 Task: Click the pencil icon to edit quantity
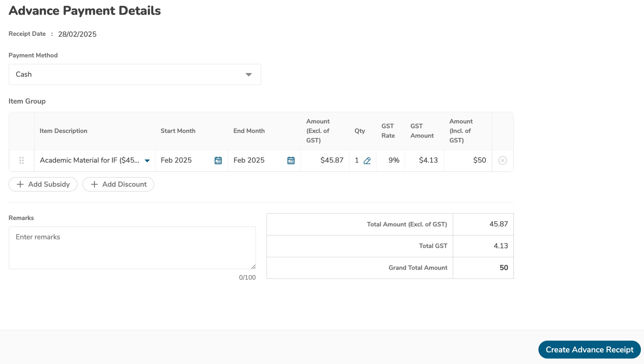(x=367, y=161)
